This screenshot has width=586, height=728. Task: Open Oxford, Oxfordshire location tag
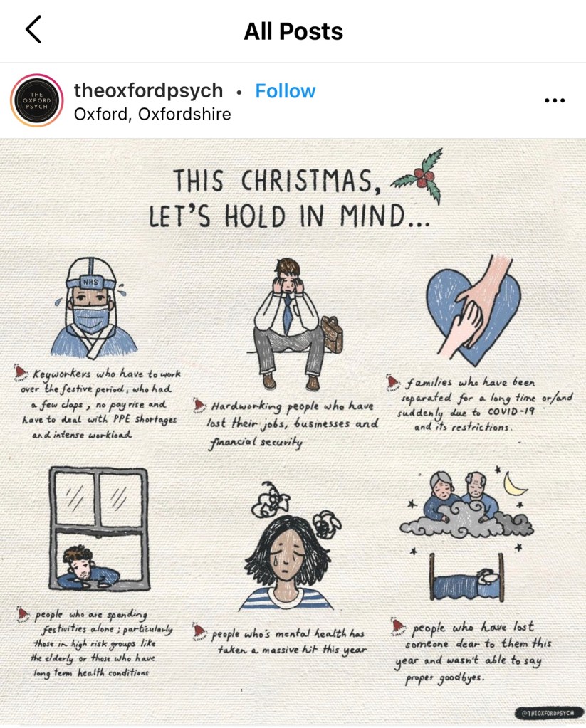pyautogui.click(x=152, y=114)
